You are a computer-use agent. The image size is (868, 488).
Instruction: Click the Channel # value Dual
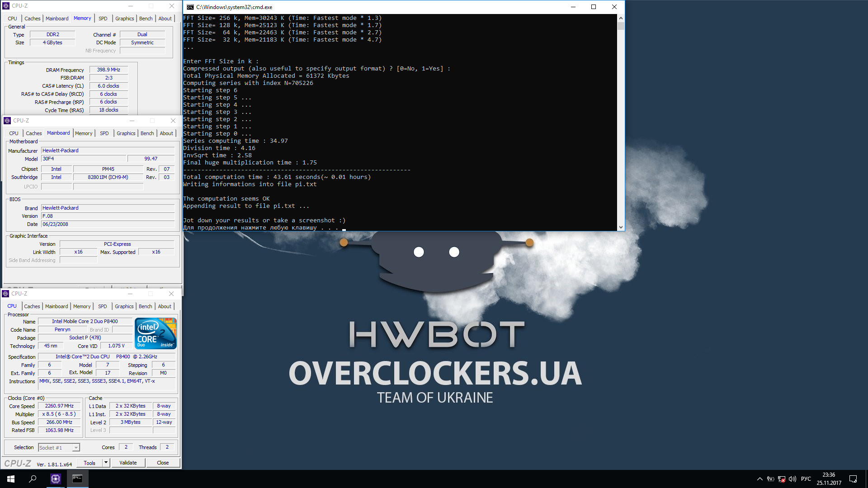point(142,34)
